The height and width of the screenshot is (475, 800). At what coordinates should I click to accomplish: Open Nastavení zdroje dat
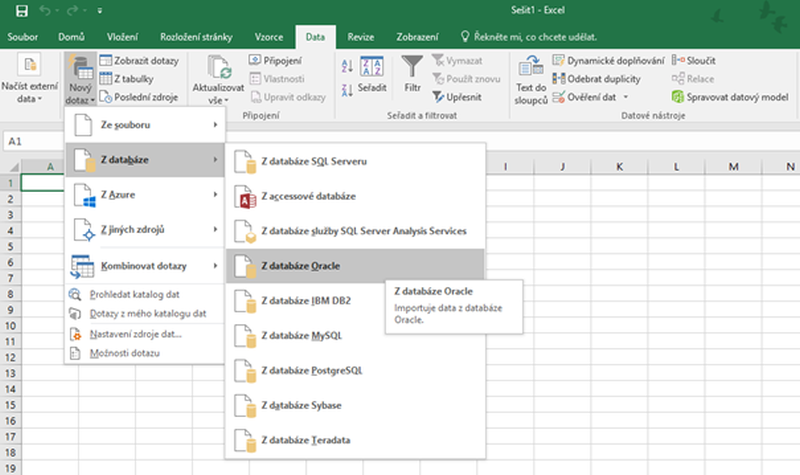145,334
